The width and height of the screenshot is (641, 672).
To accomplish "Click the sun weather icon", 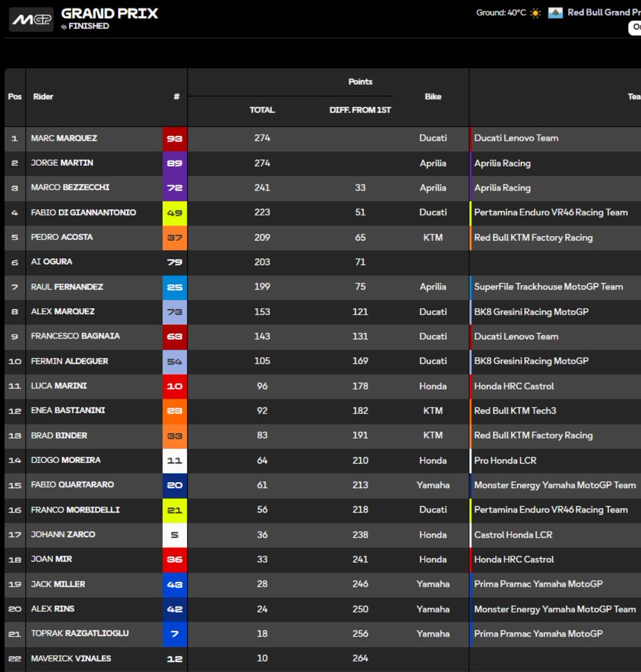I will 536,13.
